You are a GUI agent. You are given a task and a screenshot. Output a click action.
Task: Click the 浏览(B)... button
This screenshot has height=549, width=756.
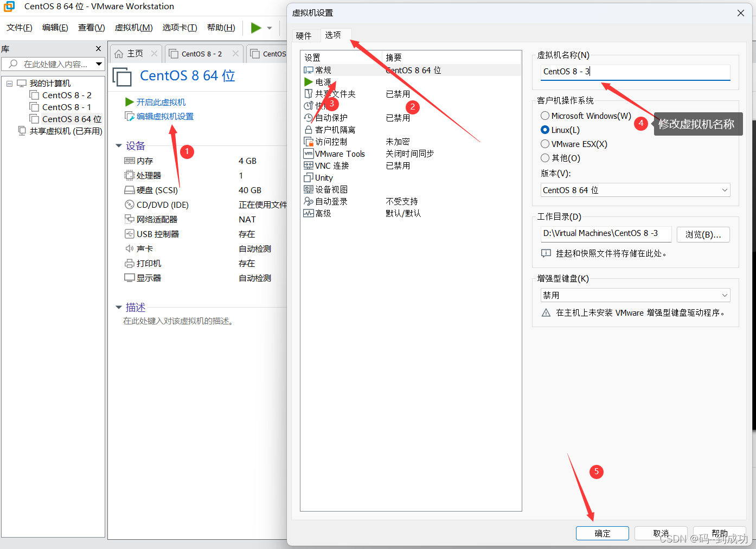703,234
